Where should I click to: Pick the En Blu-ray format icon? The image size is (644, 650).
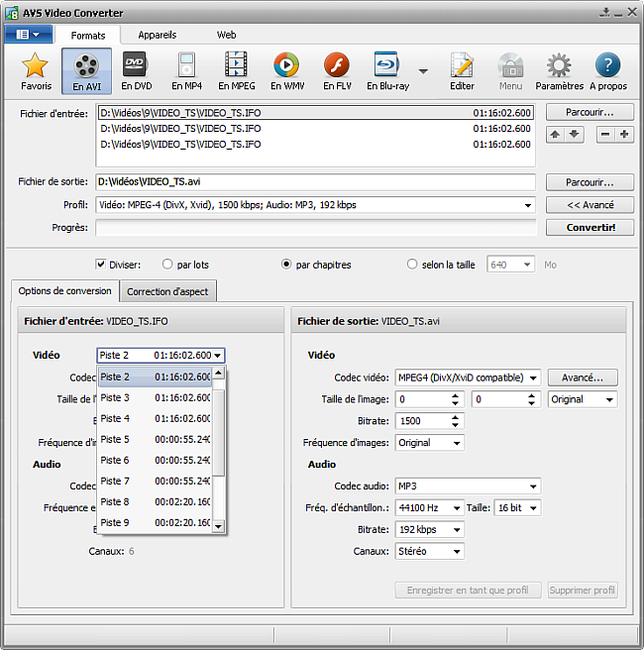click(x=387, y=71)
